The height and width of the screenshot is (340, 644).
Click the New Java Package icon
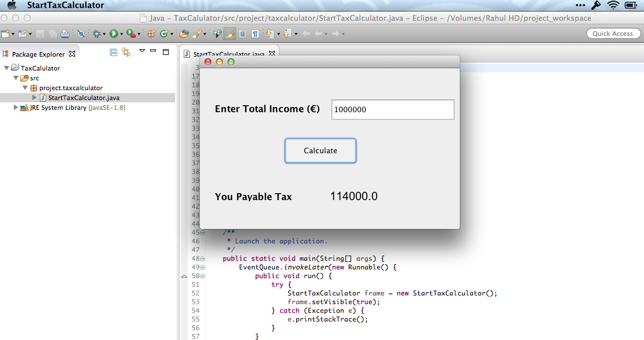pyautogui.click(x=151, y=34)
